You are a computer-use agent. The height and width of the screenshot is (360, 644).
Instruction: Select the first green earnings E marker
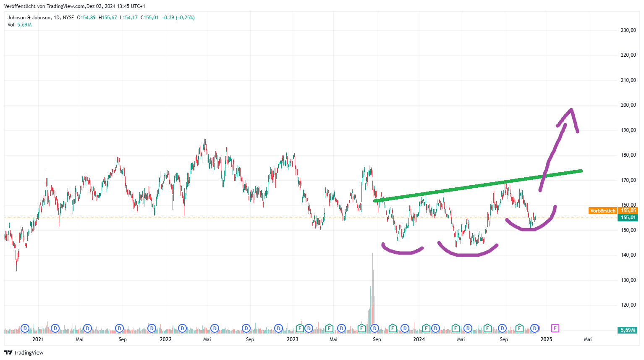coord(300,328)
